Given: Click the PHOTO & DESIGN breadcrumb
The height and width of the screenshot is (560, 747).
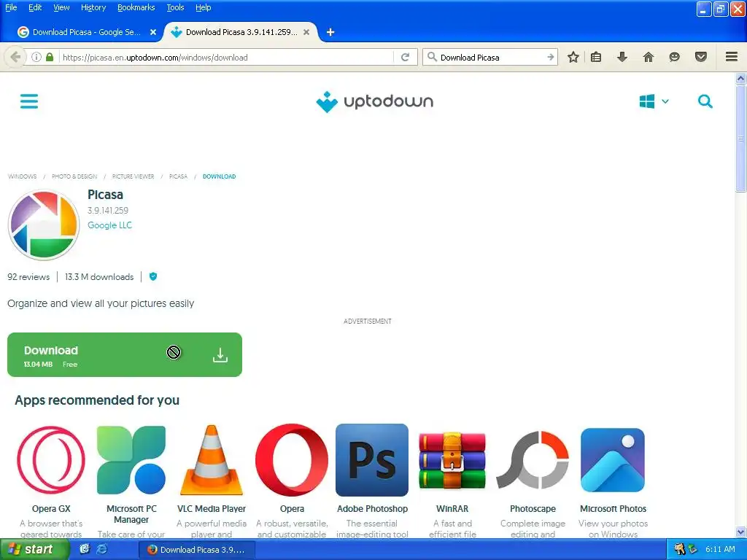Looking at the screenshot, I should (x=74, y=176).
